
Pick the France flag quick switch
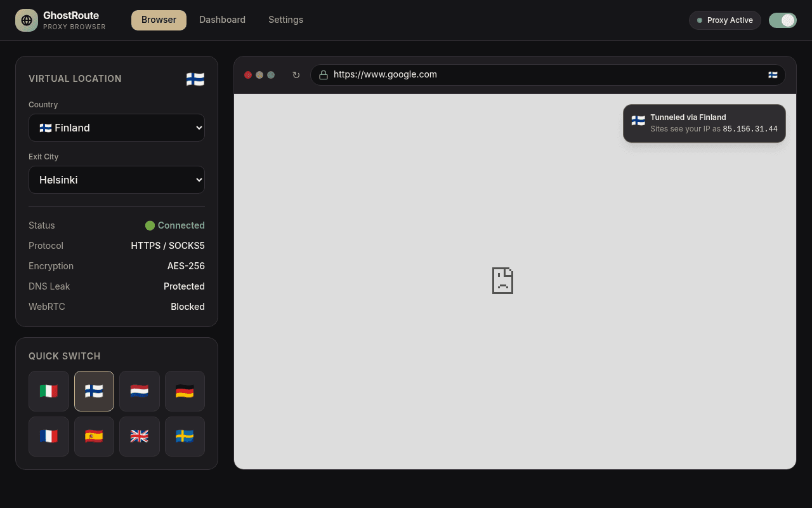tap(49, 436)
